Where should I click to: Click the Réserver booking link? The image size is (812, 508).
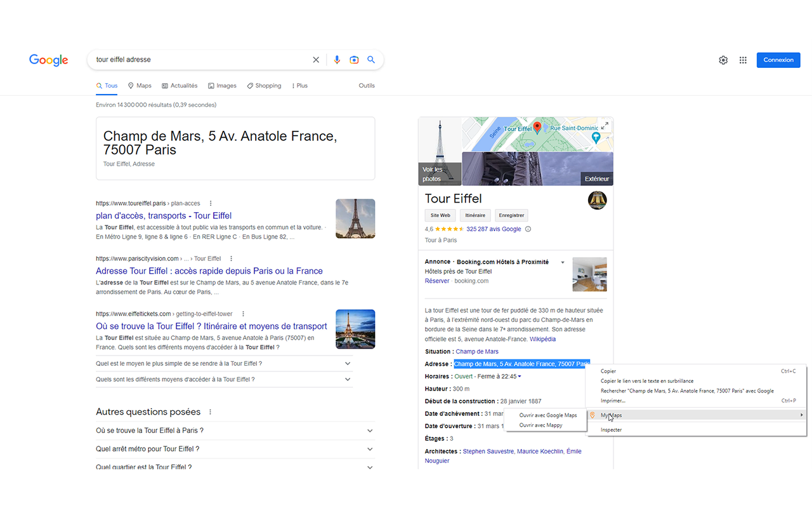tap(437, 281)
